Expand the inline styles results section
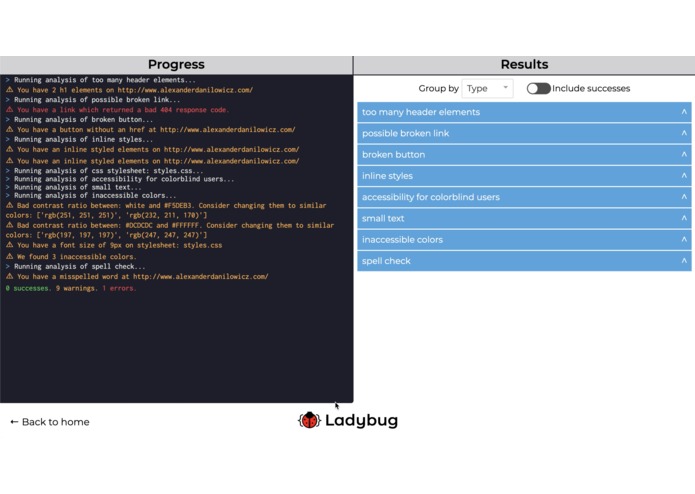695x494 pixels. pyautogui.click(x=524, y=176)
